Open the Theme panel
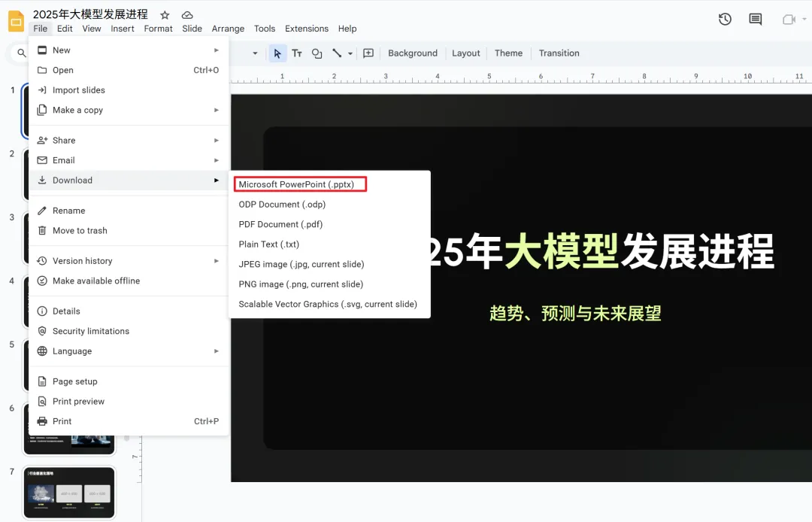The image size is (812, 522). [x=508, y=53]
